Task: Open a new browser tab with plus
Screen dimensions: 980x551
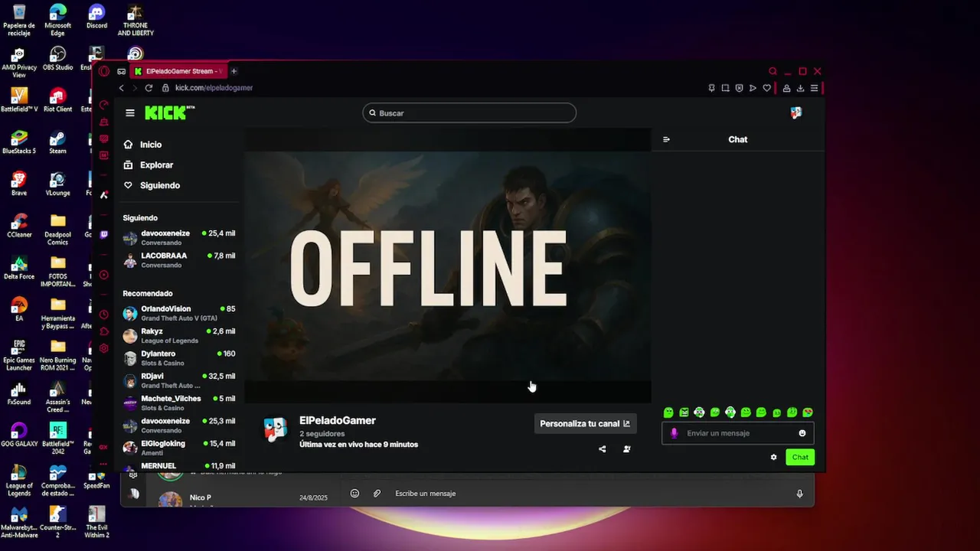Action: 234,71
